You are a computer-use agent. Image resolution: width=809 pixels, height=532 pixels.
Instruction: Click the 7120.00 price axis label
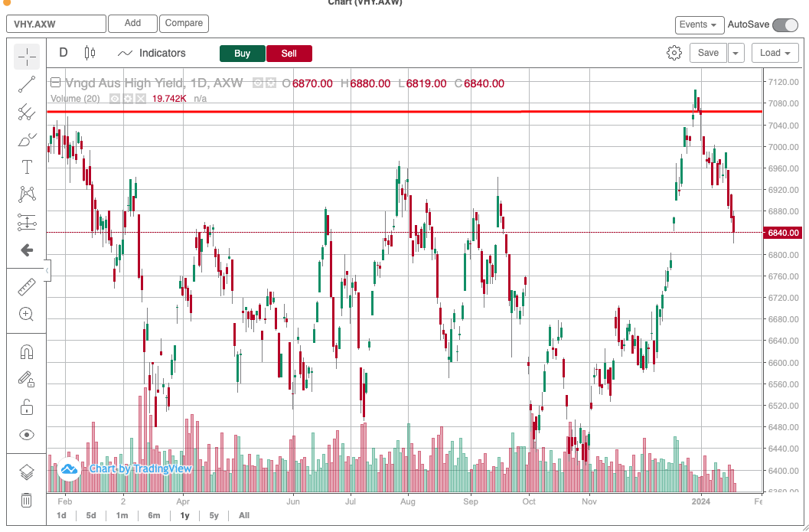pos(783,82)
